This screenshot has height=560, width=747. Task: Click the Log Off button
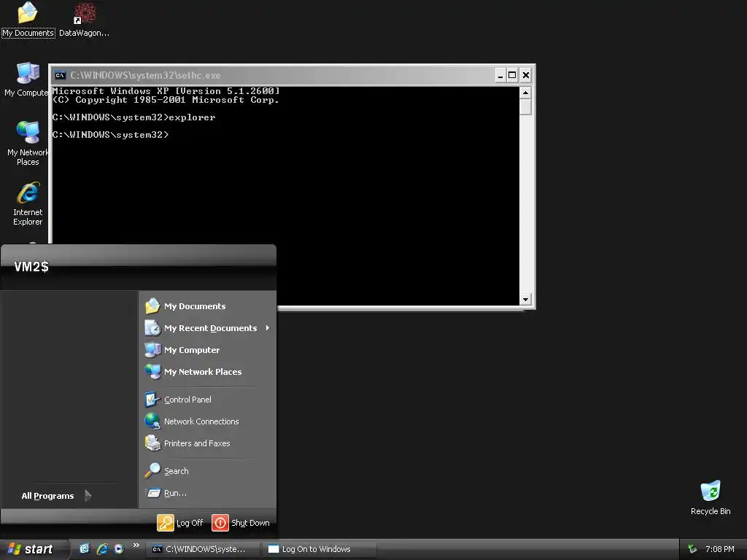[181, 523]
